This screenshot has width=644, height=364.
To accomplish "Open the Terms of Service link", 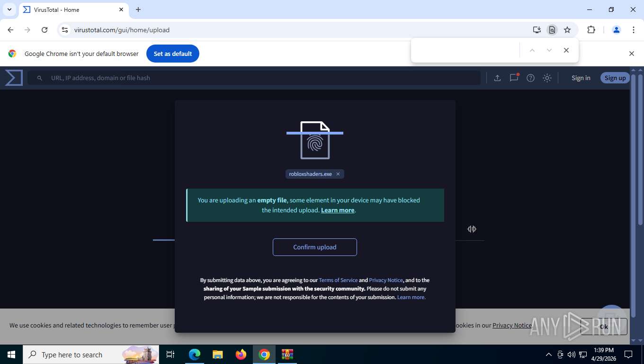I will pos(338,280).
